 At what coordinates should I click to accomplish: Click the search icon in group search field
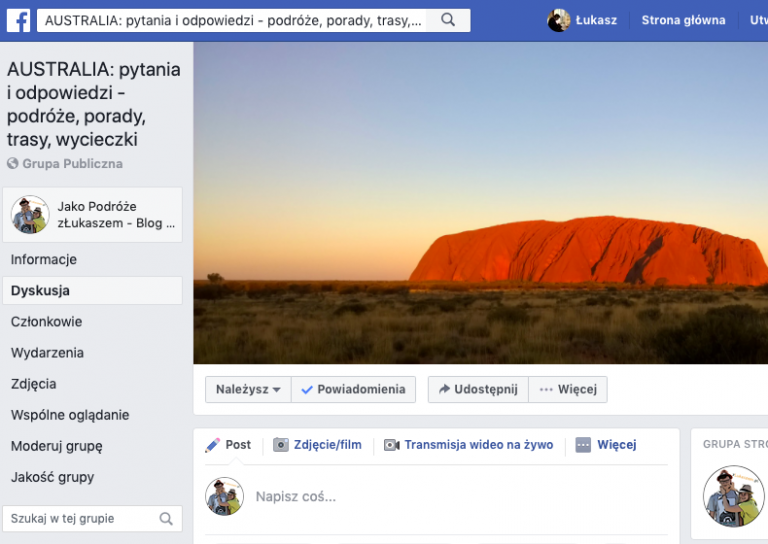(166, 519)
